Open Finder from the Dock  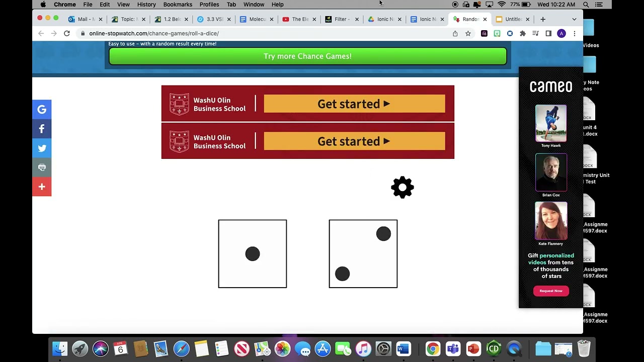click(60, 348)
